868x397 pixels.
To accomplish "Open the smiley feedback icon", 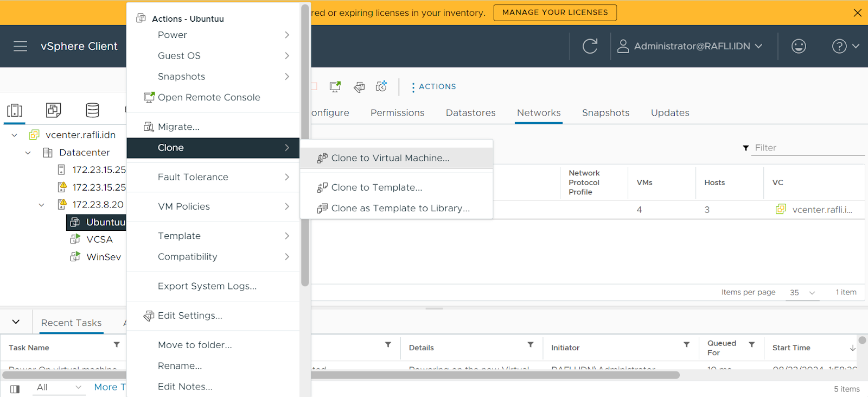I will click(799, 46).
